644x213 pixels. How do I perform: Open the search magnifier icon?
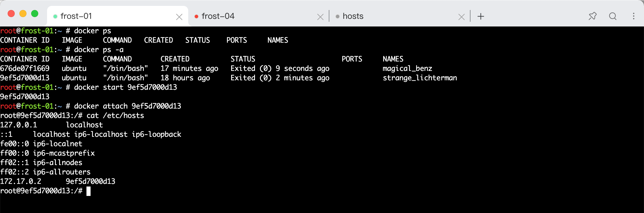[613, 16]
